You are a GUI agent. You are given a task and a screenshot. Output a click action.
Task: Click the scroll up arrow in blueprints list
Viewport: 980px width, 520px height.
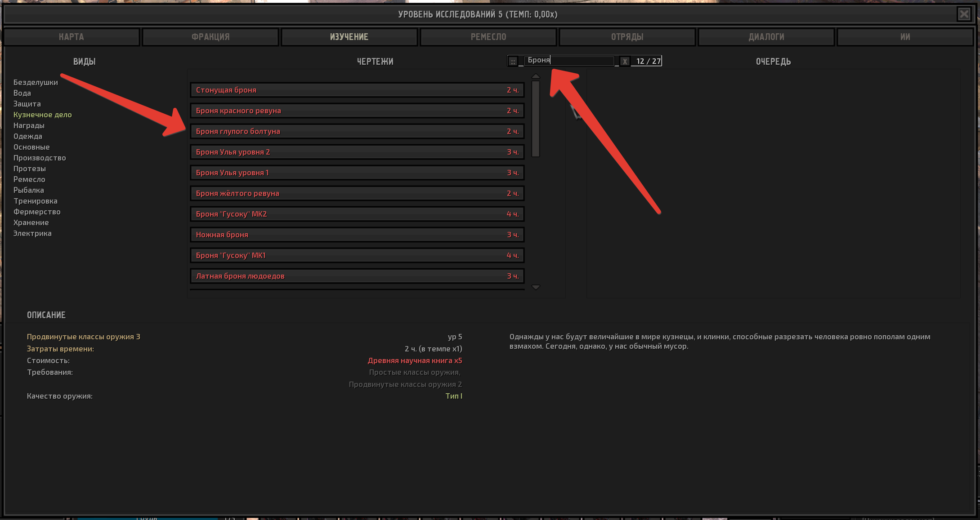pos(536,76)
